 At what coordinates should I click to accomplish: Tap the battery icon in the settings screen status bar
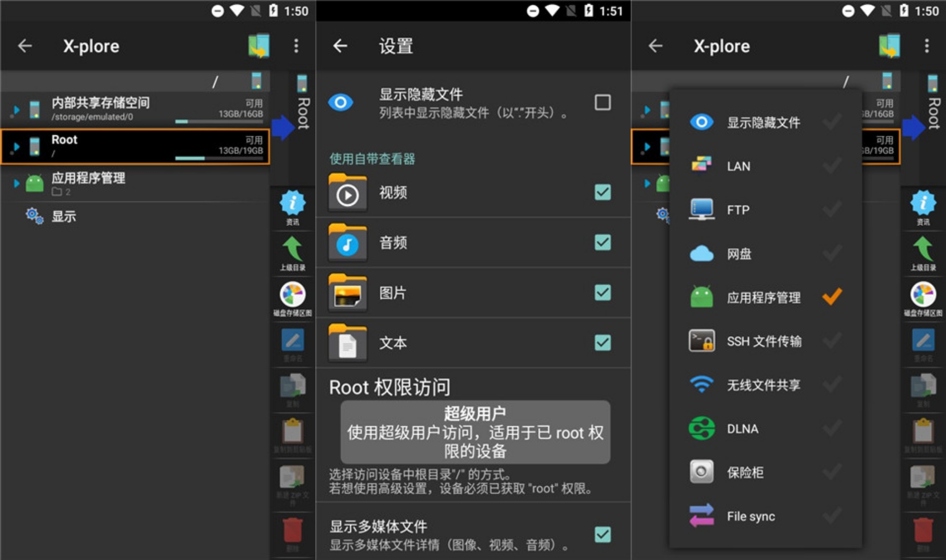point(588,11)
